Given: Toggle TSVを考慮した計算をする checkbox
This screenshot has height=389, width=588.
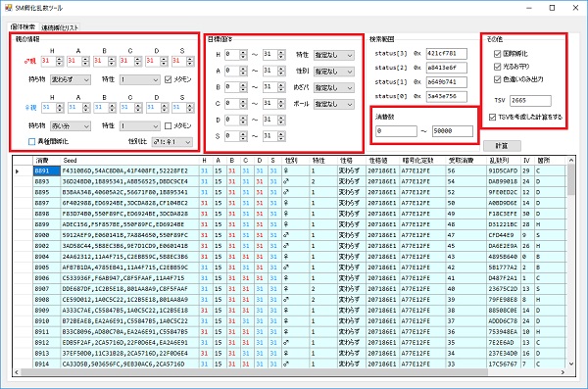Looking at the screenshot, I should tap(492, 117).
